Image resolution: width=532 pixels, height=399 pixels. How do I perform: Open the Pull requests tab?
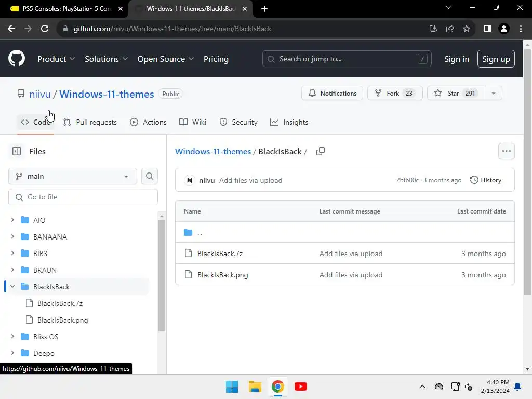[x=90, y=122]
